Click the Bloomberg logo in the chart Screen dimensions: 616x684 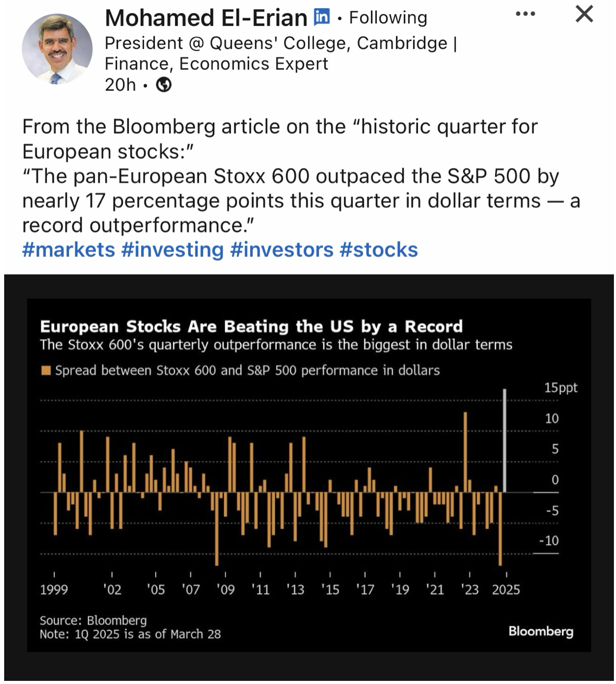click(540, 631)
